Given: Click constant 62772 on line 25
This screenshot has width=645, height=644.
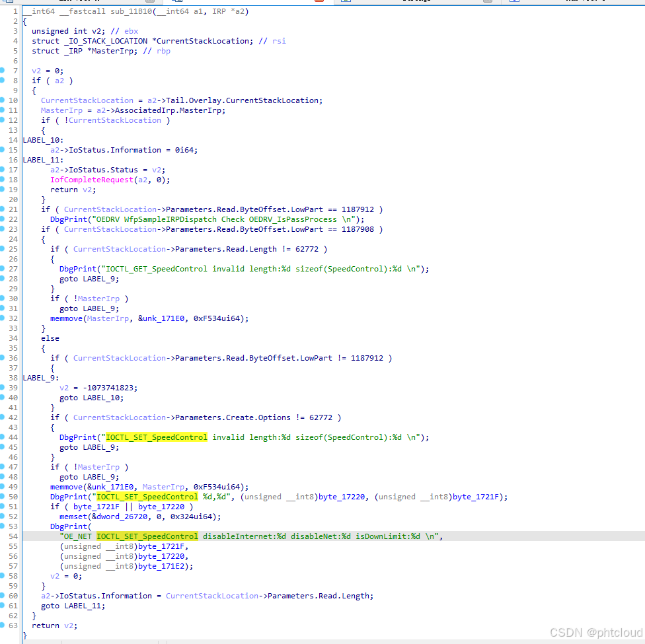Looking at the screenshot, I should 307,249.
